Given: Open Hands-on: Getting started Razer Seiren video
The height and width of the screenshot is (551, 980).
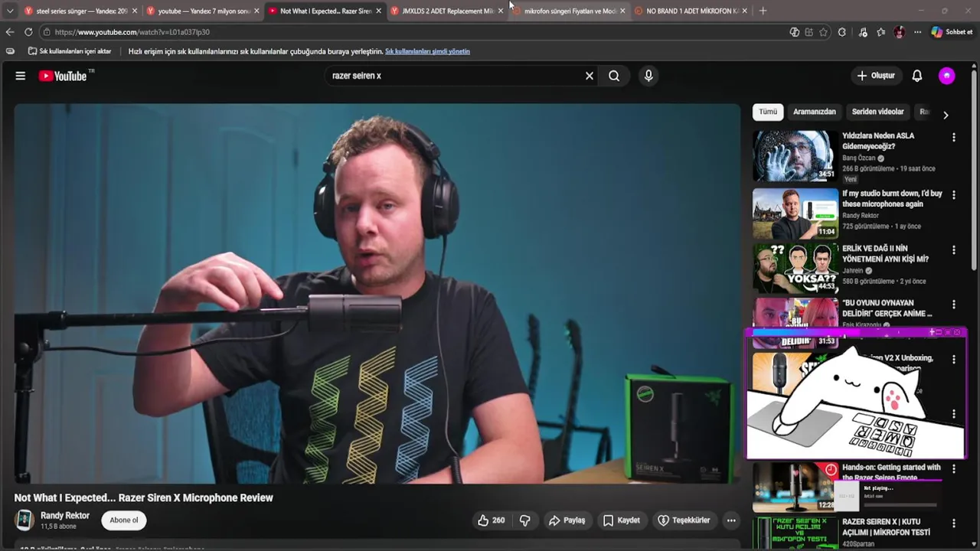Looking at the screenshot, I should (x=891, y=472).
